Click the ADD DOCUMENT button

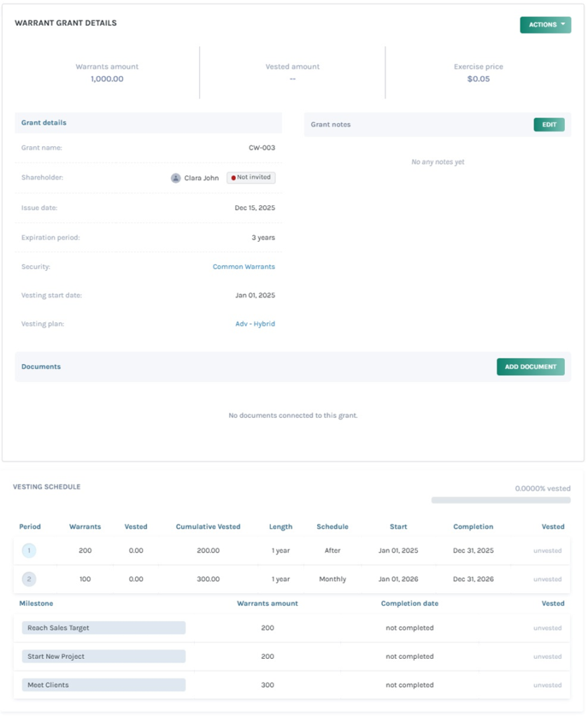(x=531, y=366)
